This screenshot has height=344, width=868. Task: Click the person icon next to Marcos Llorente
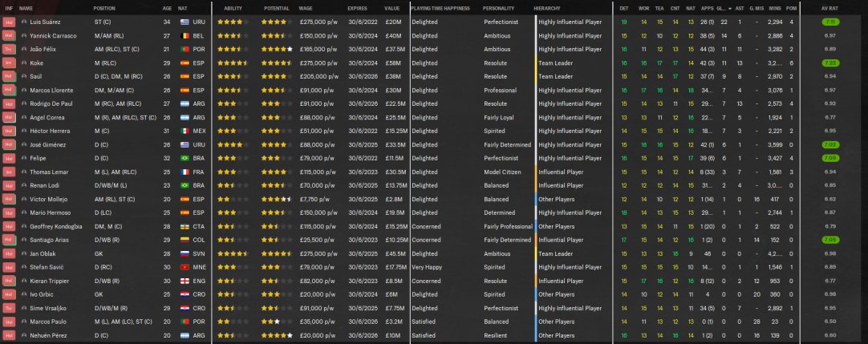pyautogui.click(x=24, y=90)
